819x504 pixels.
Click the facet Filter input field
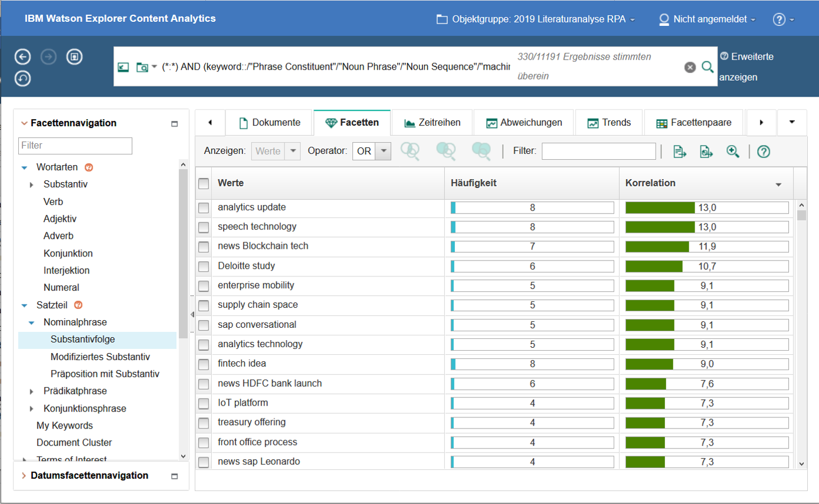point(75,146)
